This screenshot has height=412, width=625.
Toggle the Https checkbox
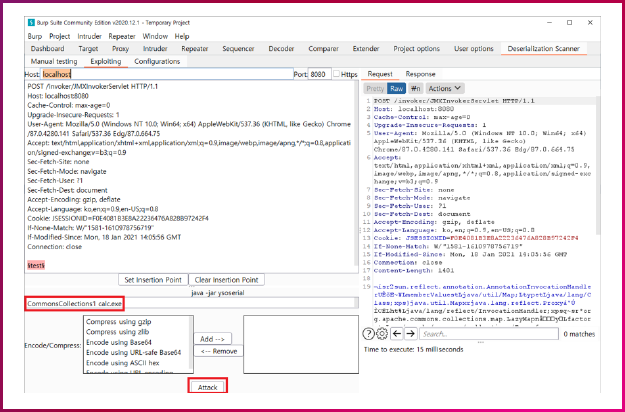coord(336,74)
